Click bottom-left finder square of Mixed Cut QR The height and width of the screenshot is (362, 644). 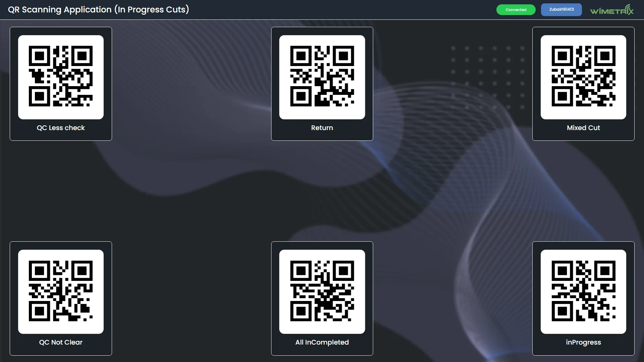tap(562, 97)
